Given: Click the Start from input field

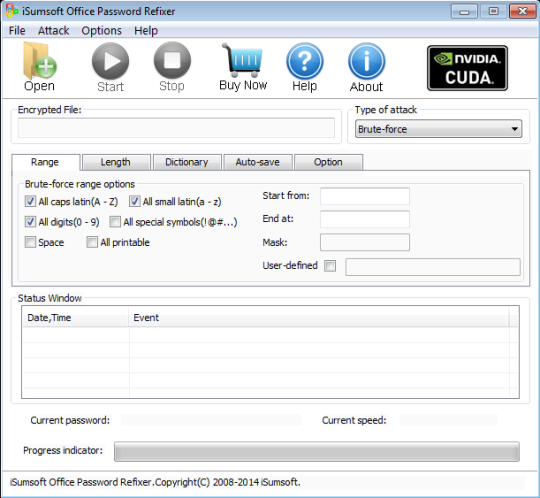Looking at the screenshot, I should tap(365, 196).
